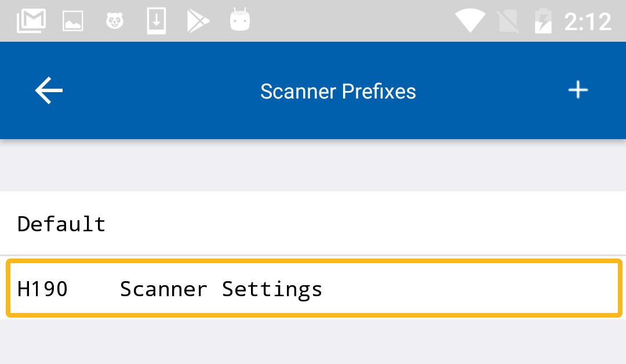The height and width of the screenshot is (364, 626).
Task: Tap the word "Default" in the list
Action: (61, 224)
